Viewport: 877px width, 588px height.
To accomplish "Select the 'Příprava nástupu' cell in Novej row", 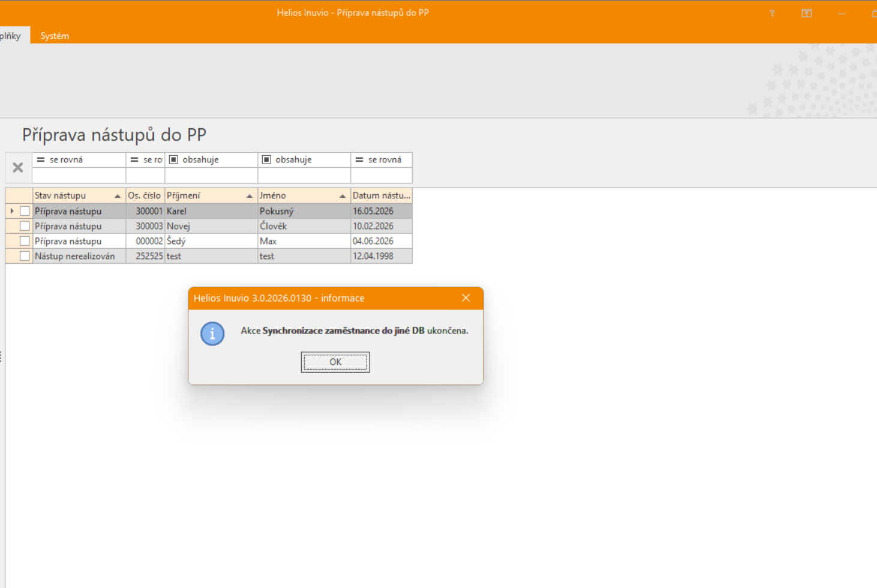I will (79, 226).
